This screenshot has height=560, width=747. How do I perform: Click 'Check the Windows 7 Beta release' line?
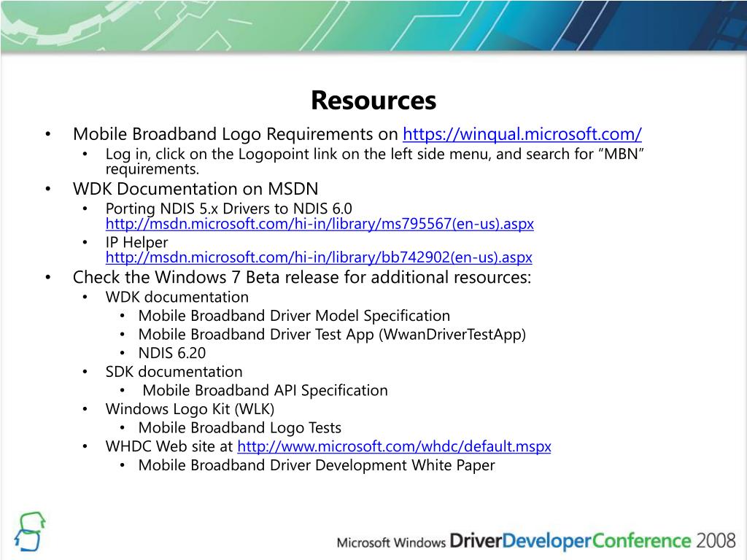301,277
